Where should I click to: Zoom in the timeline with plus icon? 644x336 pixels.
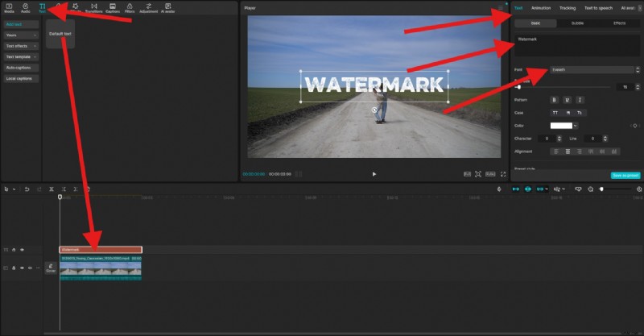pos(639,189)
